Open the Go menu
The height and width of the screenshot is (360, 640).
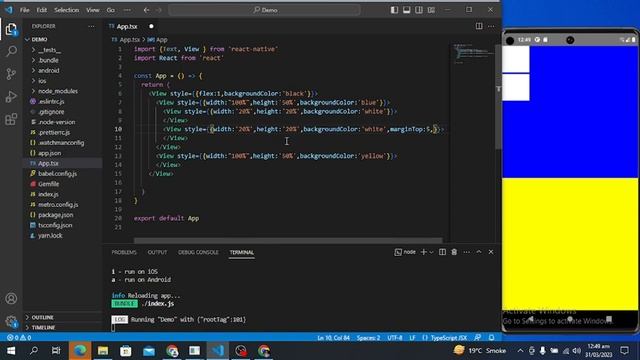point(111,10)
